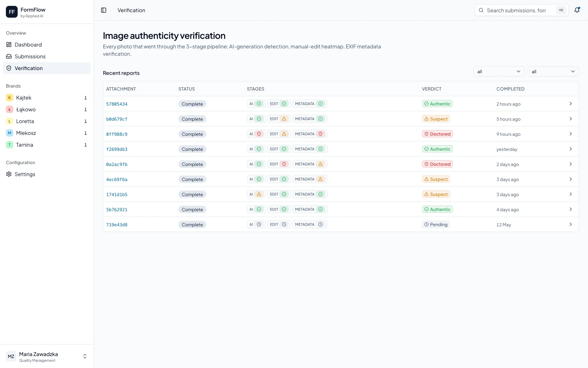Viewport: 588px width, 368px height.
Task: Select the Kajtek brand
Action: pyautogui.click(x=47, y=98)
